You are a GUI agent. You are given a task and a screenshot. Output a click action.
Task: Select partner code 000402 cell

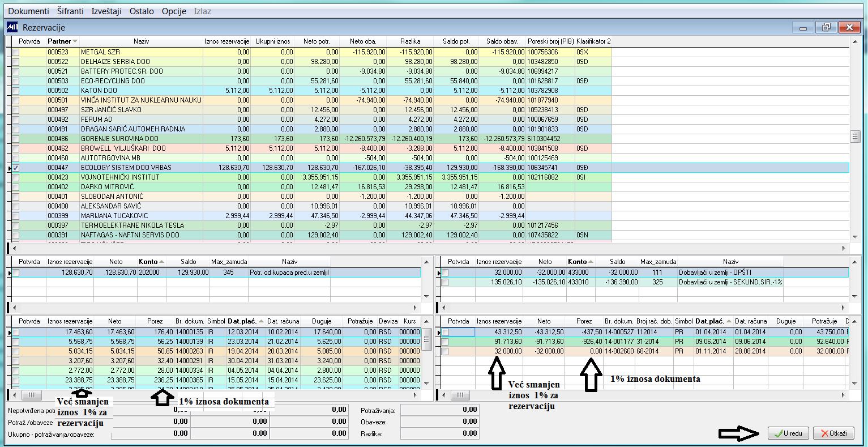point(63,187)
